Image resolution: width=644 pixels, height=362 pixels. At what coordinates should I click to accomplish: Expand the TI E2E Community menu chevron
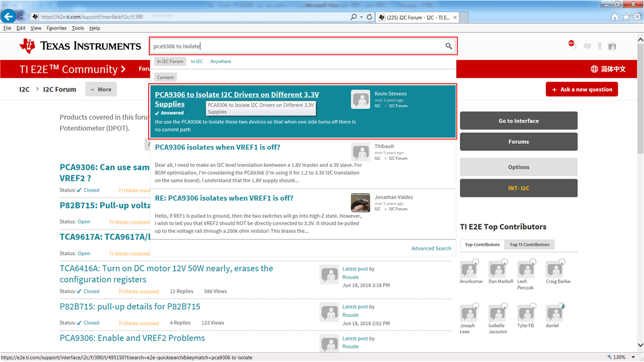(123, 69)
